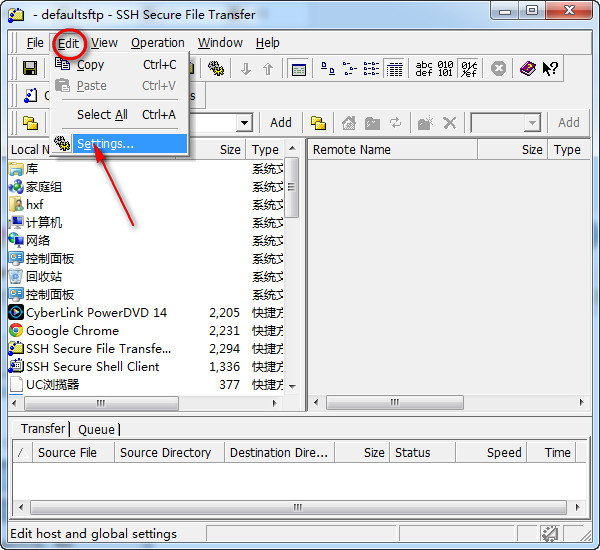The width and height of the screenshot is (600, 550).
Task: Select Binary transfer mode 010/101 icon
Action: pyautogui.click(x=446, y=69)
